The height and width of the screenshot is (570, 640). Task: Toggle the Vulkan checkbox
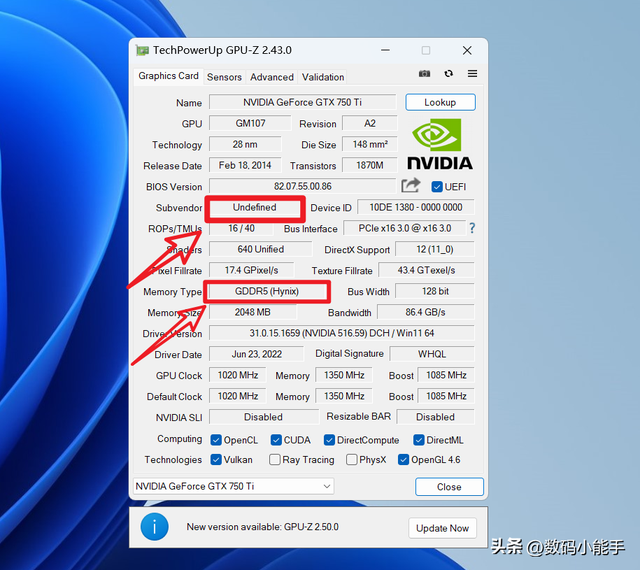[216, 459]
